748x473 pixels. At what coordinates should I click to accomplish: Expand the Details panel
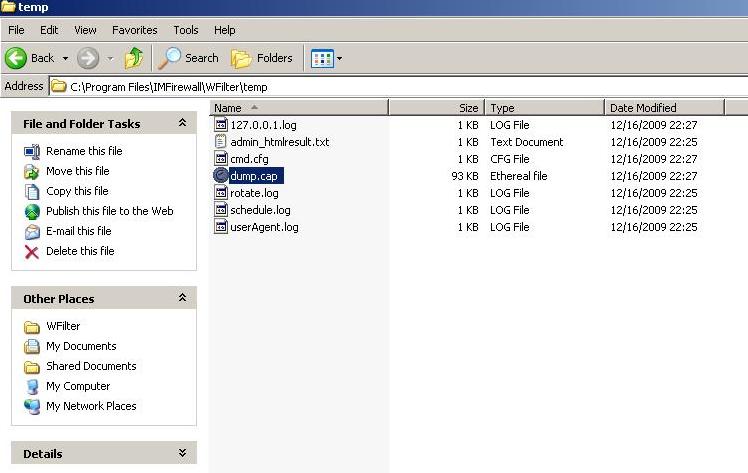[182, 453]
